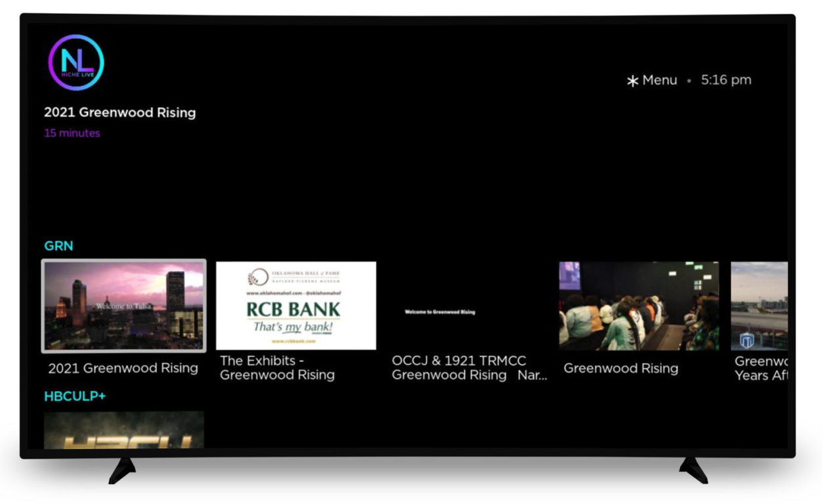
Task: Open the Welcome to Tulsa skyline thumbnail
Action: (124, 306)
